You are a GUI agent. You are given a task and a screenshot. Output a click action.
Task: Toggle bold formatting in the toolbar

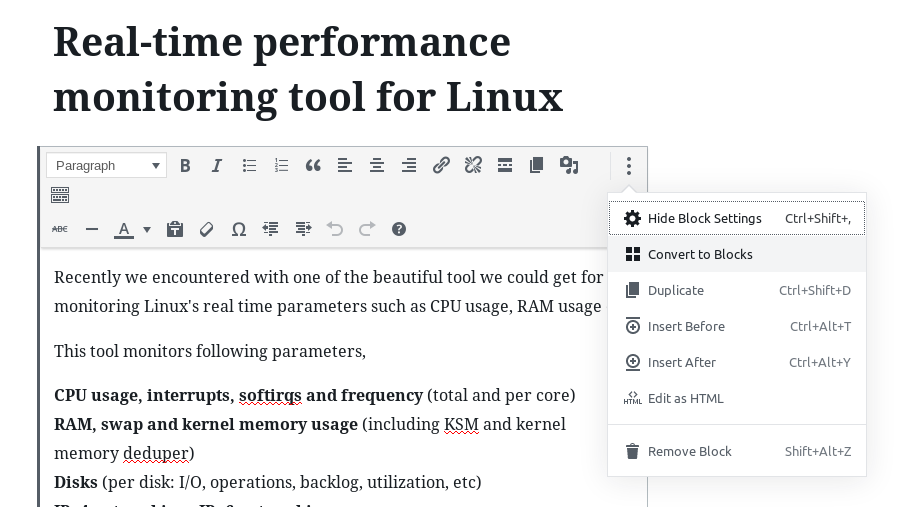[x=185, y=166]
